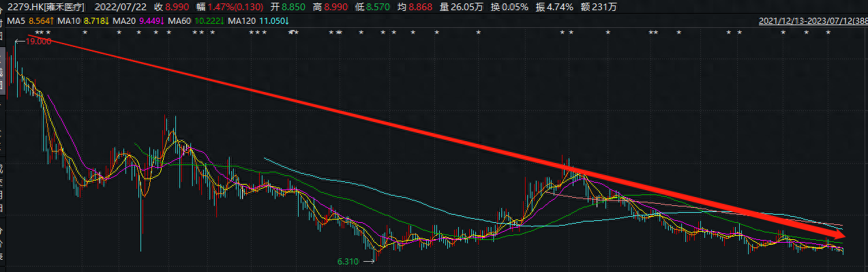Select the MA10 8.718 indicator label

(83, 21)
